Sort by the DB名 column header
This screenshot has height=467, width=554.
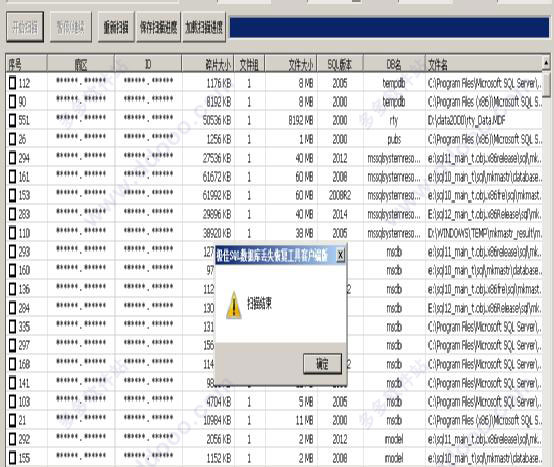coord(394,64)
